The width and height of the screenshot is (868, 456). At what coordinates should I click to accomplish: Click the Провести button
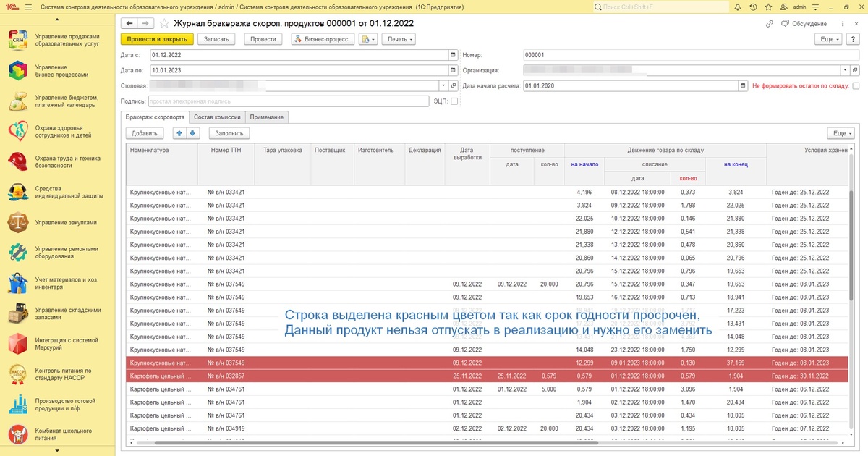click(263, 39)
